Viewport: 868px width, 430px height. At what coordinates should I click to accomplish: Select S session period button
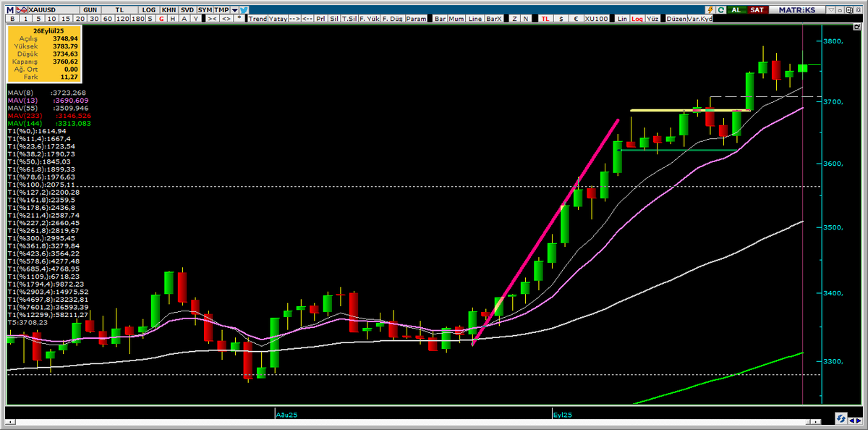(150, 19)
